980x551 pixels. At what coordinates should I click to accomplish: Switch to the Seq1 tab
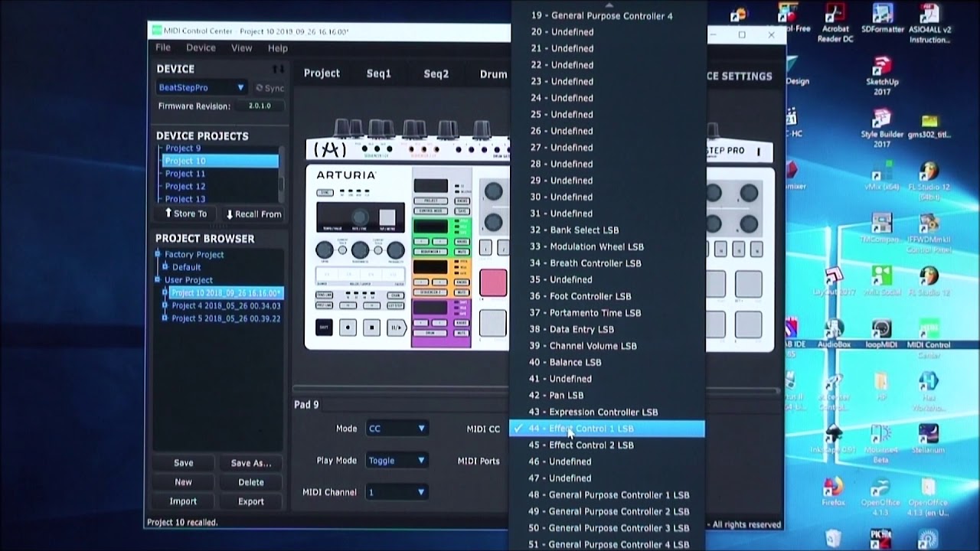point(378,73)
